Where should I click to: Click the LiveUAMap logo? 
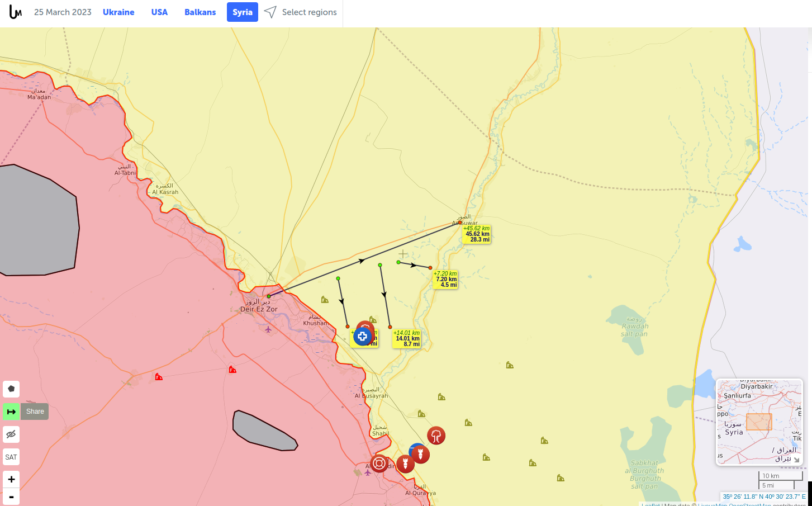point(16,11)
